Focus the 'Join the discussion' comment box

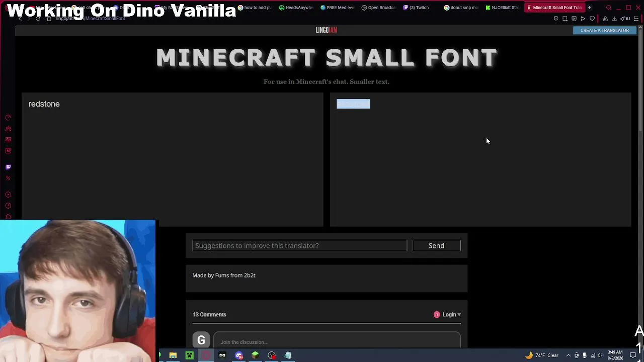tap(337, 340)
